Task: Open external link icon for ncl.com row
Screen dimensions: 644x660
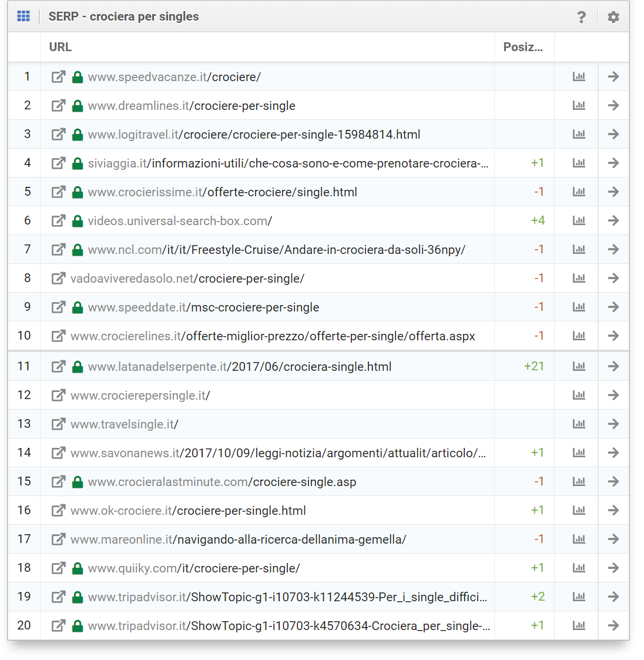Action: pos(59,249)
